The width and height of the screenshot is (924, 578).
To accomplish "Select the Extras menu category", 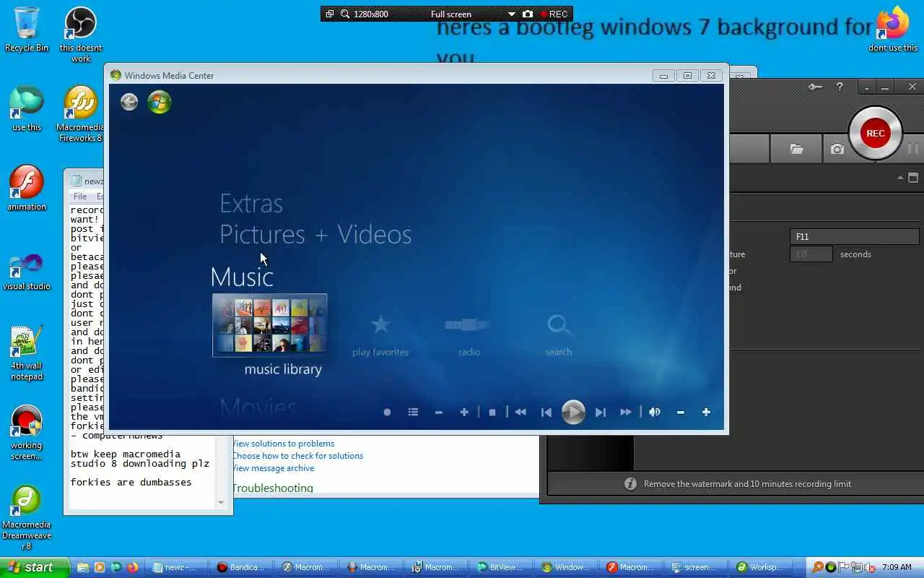I will click(x=251, y=204).
